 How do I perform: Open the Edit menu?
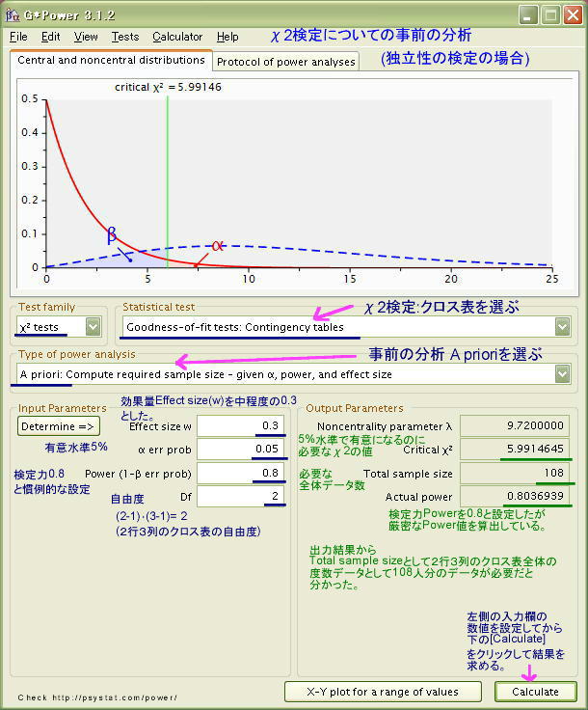[x=51, y=37]
